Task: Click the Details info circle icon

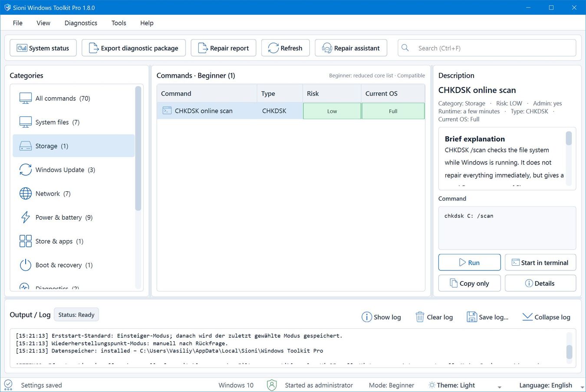Action: (529, 283)
